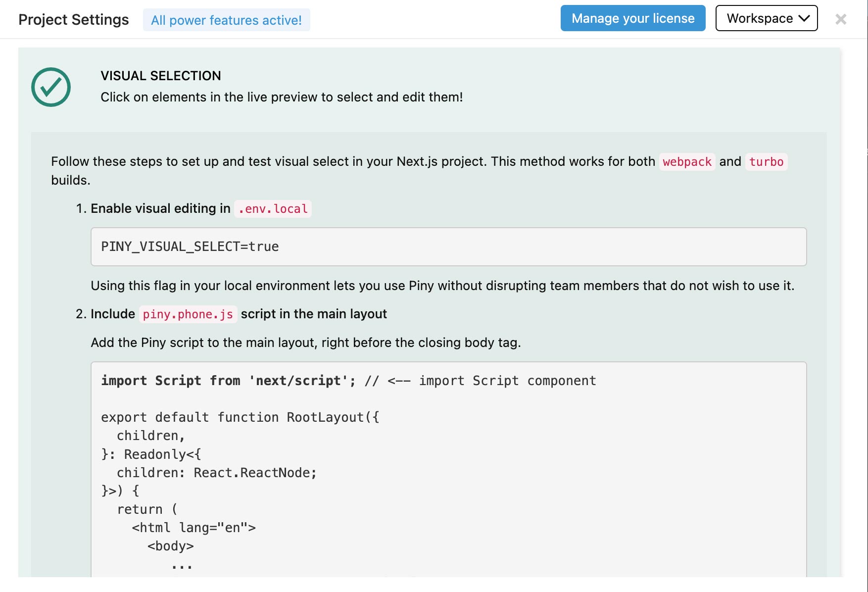Click the green checkmark Visual Selection icon

pyautogui.click(x=51, y=87)
